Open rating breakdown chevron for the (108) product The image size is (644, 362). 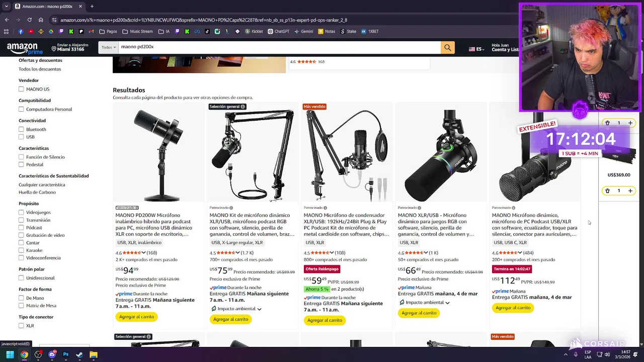(x=332, y=253)
